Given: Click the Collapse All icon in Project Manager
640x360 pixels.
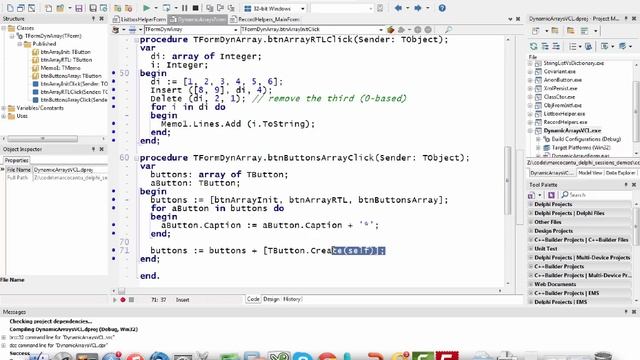Looking at the screenshot, I should (556, 46).
